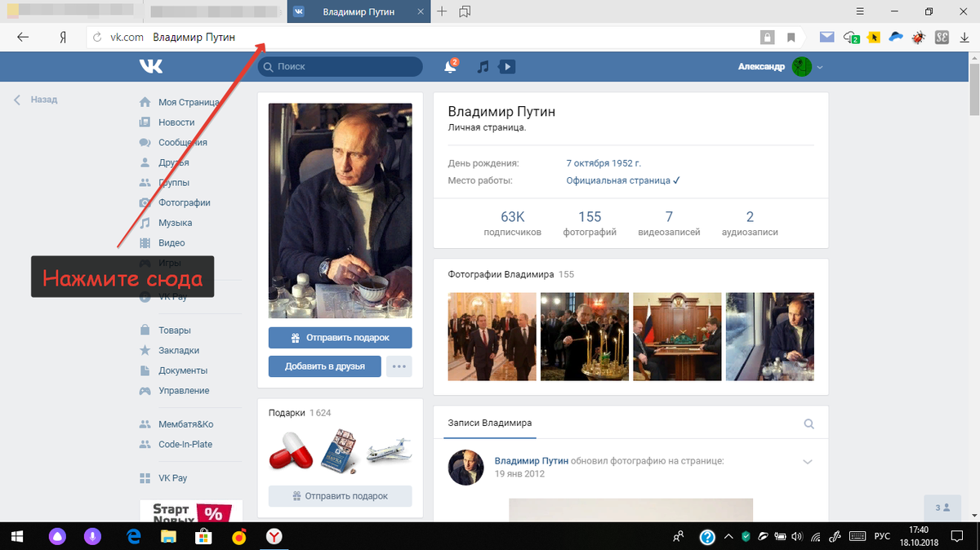Select the Записи Владимира tab
The width and height of the screenshot is (980, 550).
pyautogui.click(x=489, y=423)
